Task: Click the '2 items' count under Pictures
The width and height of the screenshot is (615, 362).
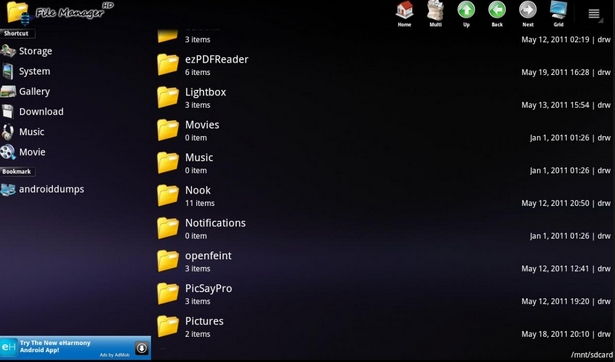Action: pyautogui.click(x=197, y=334)
